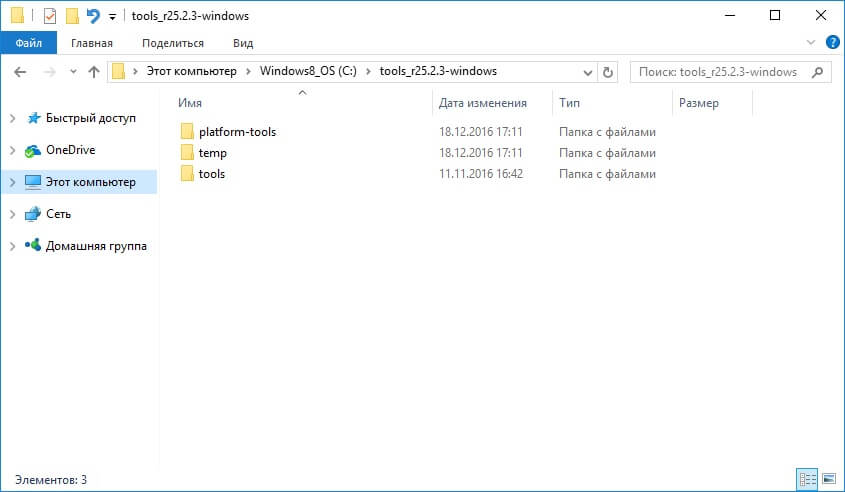Open the Файл menu
The height and width of the screenshot is (492, 845).
click(x=29, y=43)
